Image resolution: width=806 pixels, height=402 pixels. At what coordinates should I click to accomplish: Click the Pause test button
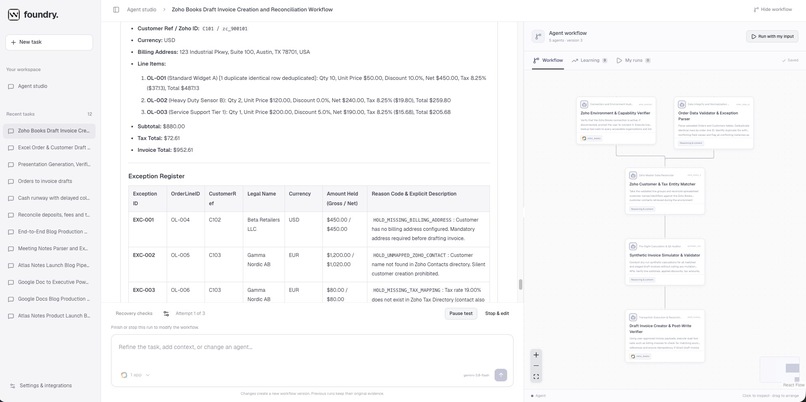coord(461,314)
